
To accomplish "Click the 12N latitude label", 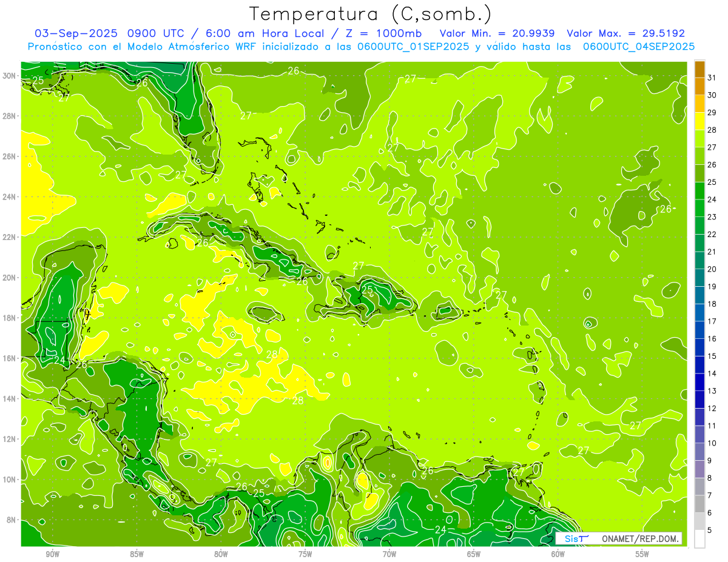I will click(x=10, y=439).
